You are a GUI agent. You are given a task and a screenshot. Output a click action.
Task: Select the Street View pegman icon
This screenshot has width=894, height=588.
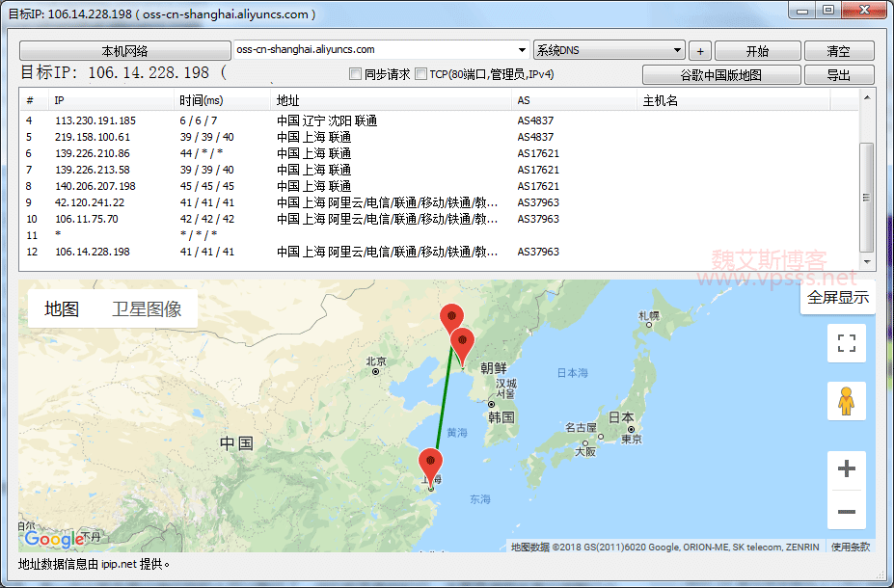pos(847,400)
